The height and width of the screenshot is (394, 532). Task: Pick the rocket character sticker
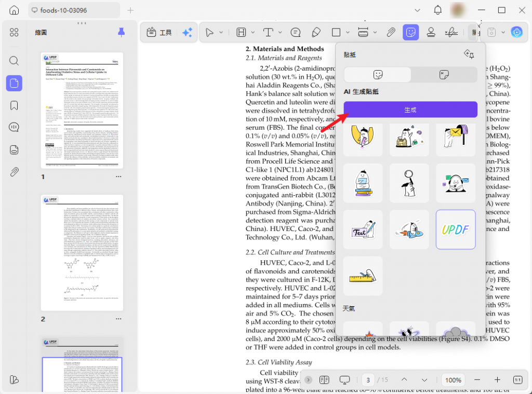409,229
